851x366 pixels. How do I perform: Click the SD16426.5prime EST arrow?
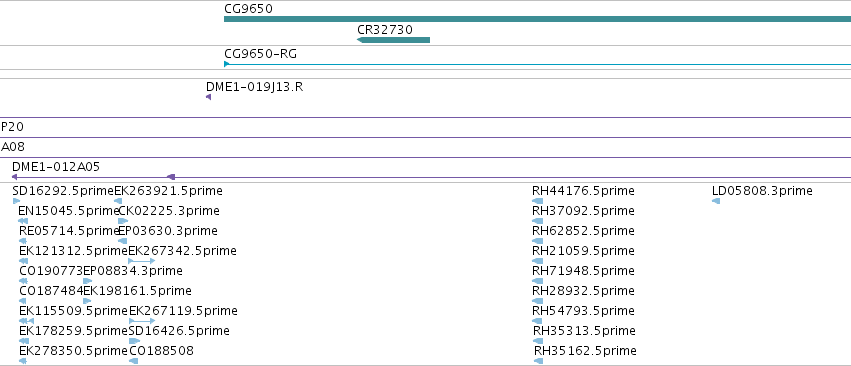point(134,341)
